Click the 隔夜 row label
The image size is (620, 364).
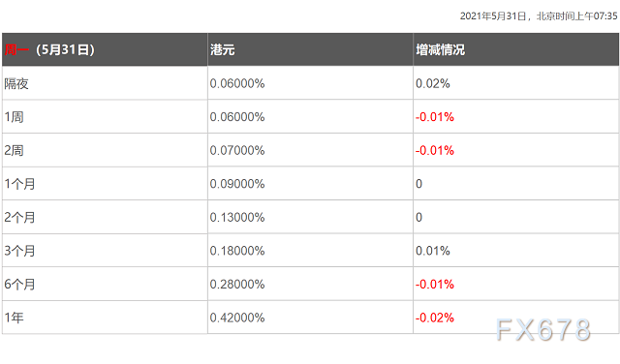(16, 83)
